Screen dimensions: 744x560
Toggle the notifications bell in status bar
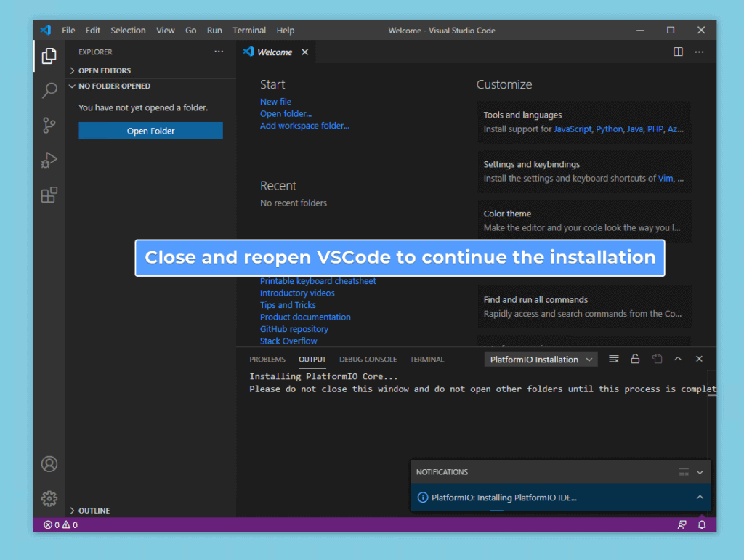[x=702, y=524]
